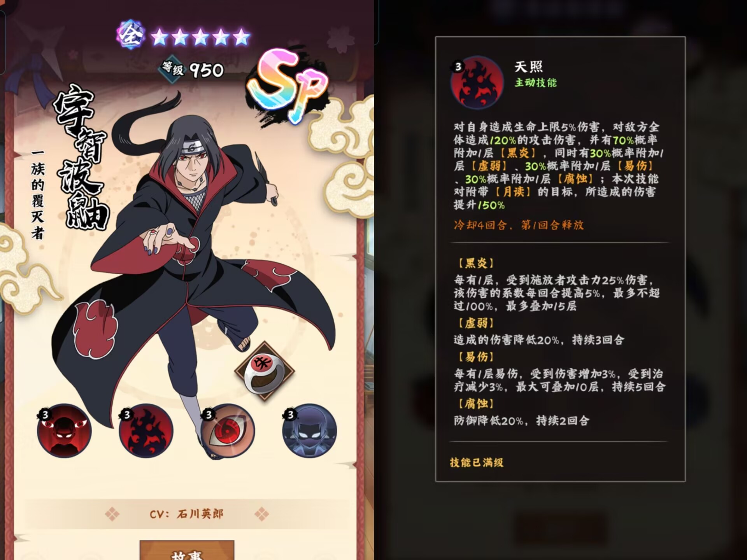Tap the 主动技能 active skill tag
Viewport: 747px width, 560px height.
click(x=536, y=82)
